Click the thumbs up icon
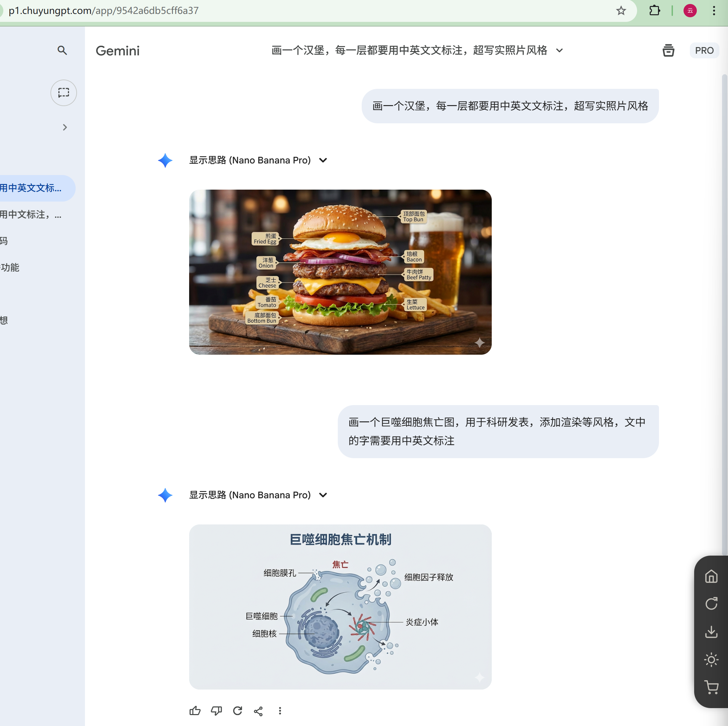 click(195, 710)
